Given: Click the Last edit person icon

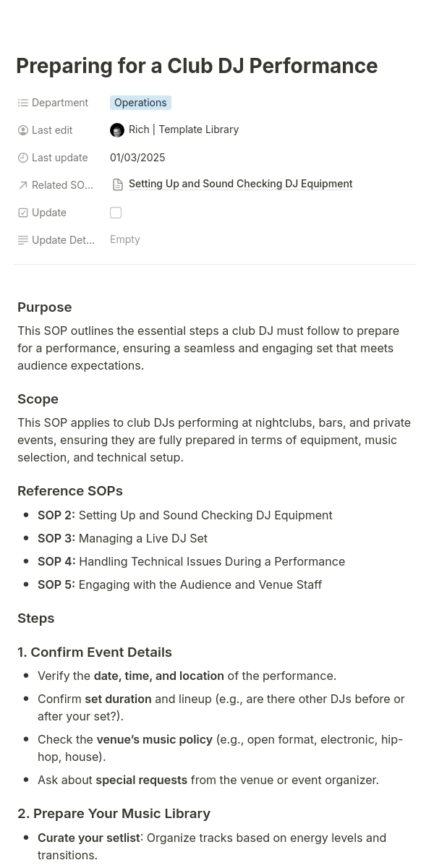Looking at the screenshot, I should tap(23, 130).
